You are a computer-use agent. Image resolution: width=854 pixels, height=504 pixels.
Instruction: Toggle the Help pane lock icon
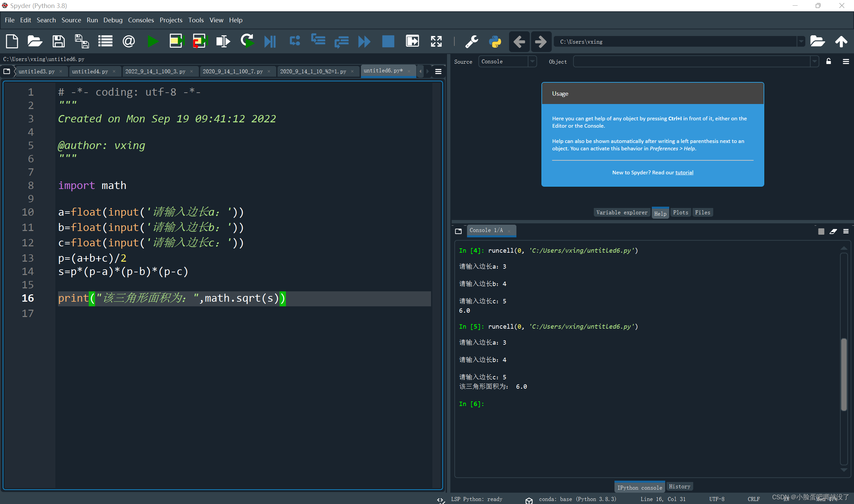tap(828, 61)
